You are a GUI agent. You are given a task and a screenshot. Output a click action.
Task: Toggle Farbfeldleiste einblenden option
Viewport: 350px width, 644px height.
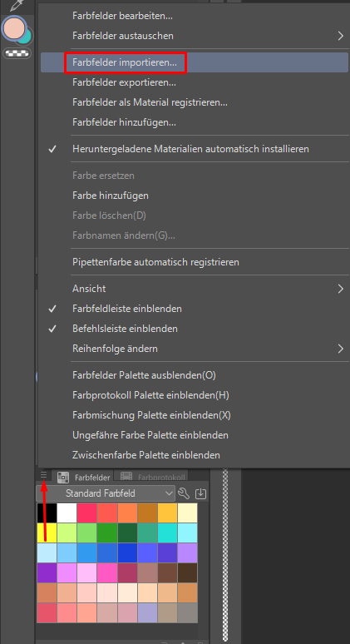point(195,309)
